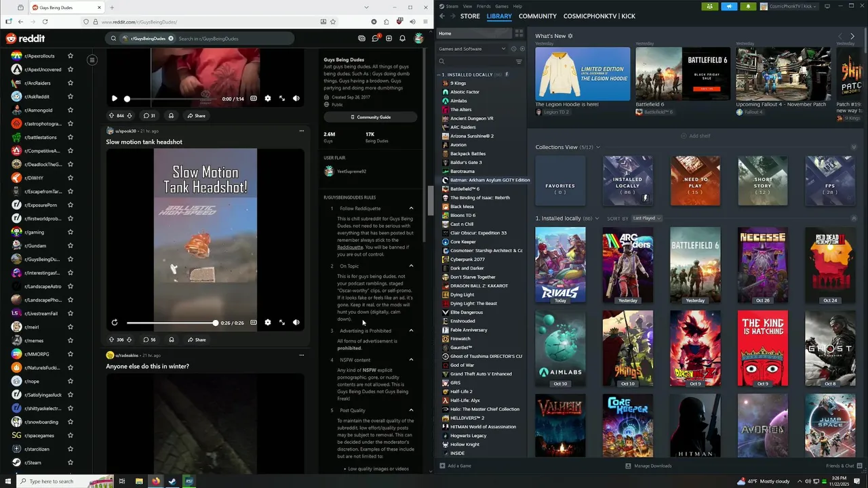The image size is (868, 488).
Task: Open Steam library advanced filter icon
Action: tap(519, 62)
